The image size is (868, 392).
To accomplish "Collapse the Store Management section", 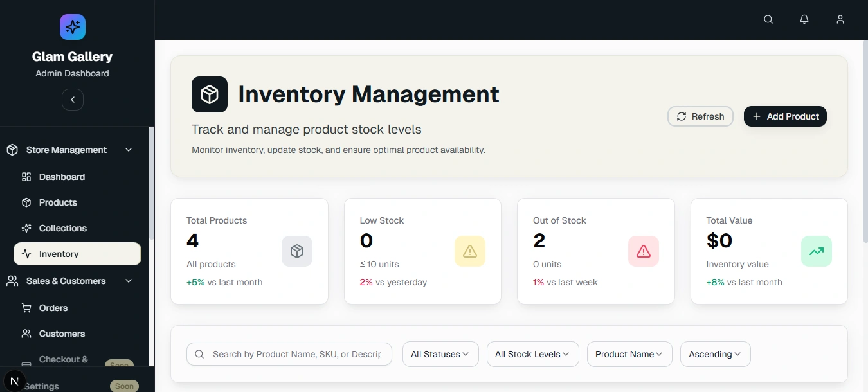I will point(129,150).
